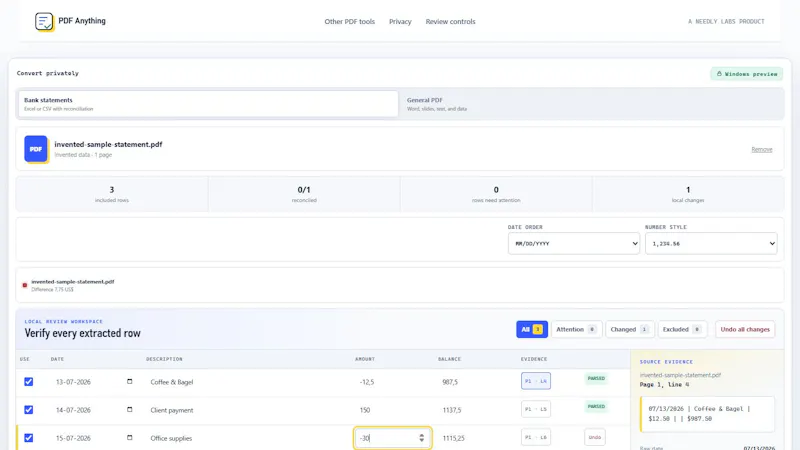800x450 pixels.
Task: Edit date field 13-07-2026
Action: point(73,382)
